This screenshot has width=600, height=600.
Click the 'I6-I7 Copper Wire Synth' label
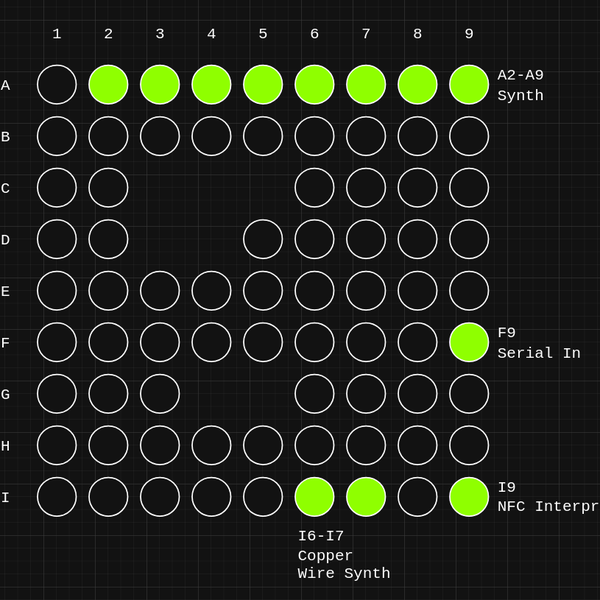pos(344,554)
